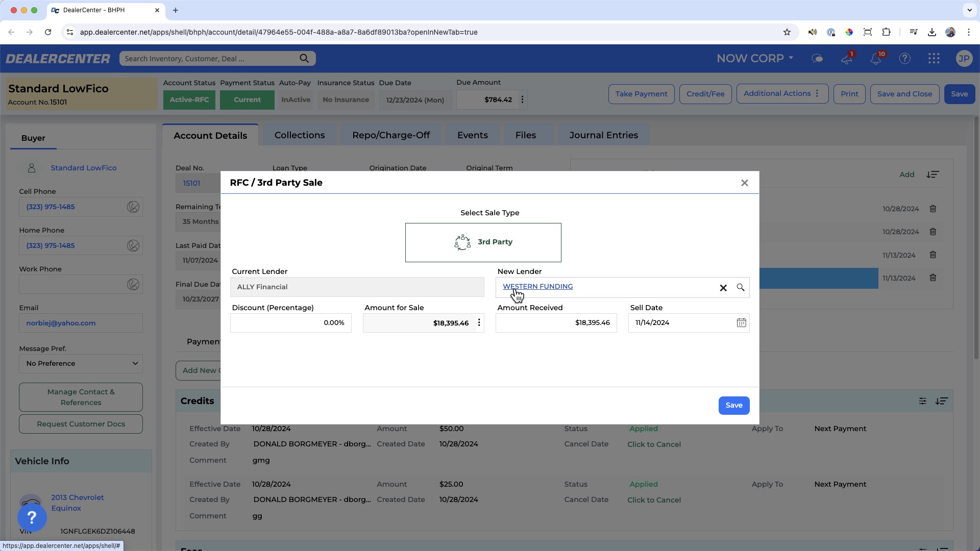Click the Active-RFC account status badge

coord(189,100)
